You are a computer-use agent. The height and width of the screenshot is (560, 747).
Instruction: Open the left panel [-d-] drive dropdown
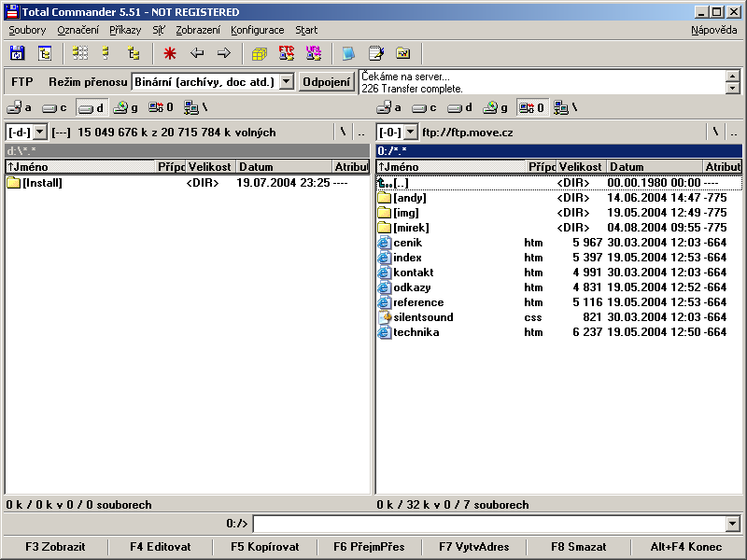coord(40,132)
